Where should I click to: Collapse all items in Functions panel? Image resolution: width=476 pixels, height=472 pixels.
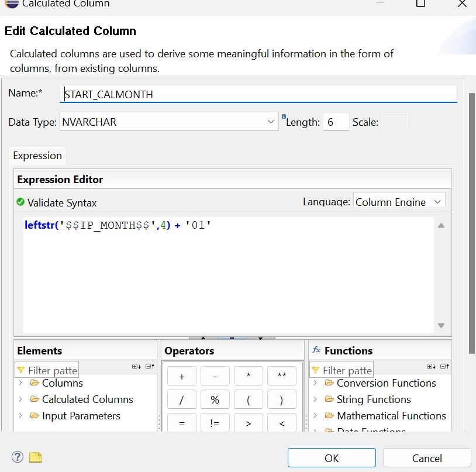(444, 367)
